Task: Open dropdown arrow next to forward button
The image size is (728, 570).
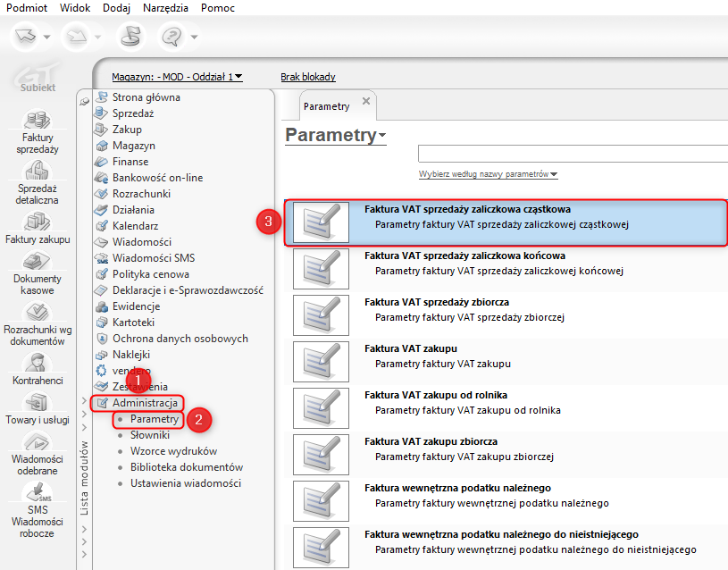Action: pyautogui.click(x=97, y=37)
